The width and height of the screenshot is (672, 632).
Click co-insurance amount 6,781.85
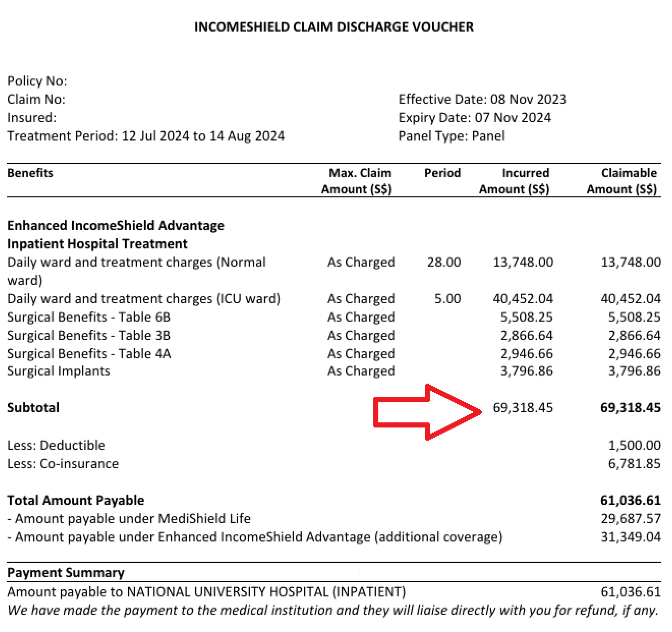635,464
